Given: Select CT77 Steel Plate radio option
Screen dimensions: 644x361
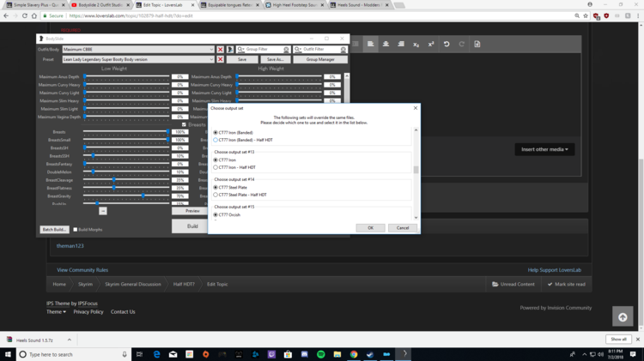Looking at the screenshot, I should click(216, 188).
